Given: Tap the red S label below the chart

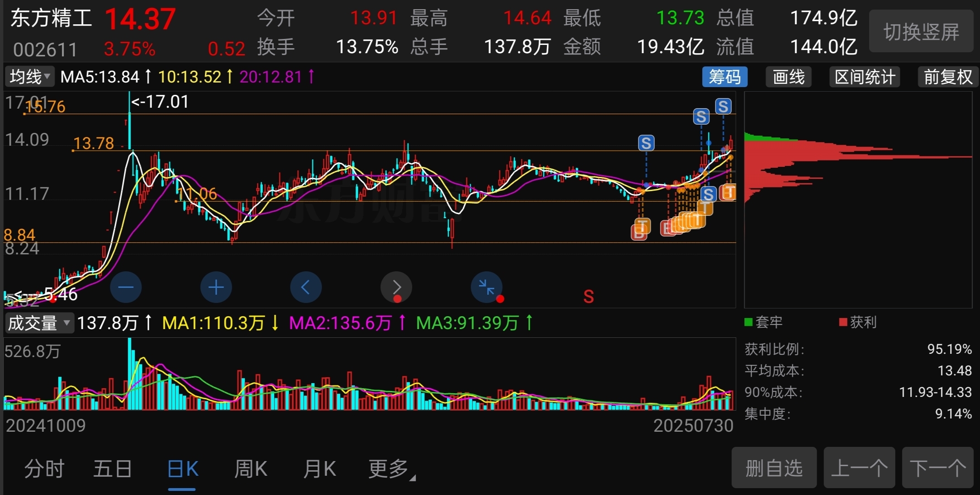Looking at the screenshot, I should coord(589,297).
